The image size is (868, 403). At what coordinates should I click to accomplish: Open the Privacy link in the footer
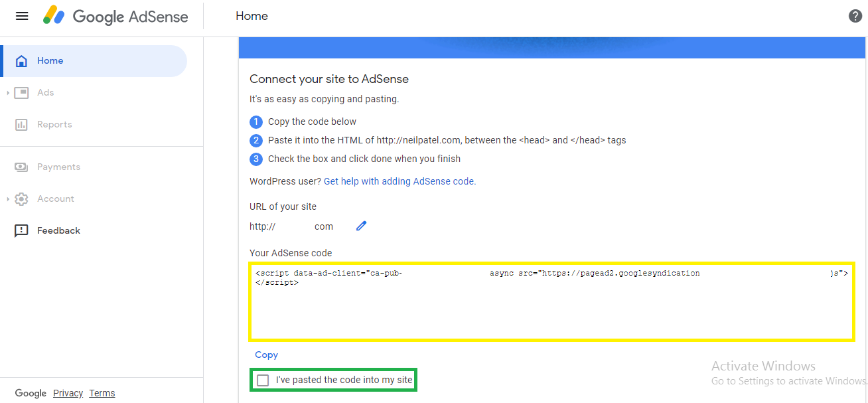pyautogui.click(x=68, y=392)
